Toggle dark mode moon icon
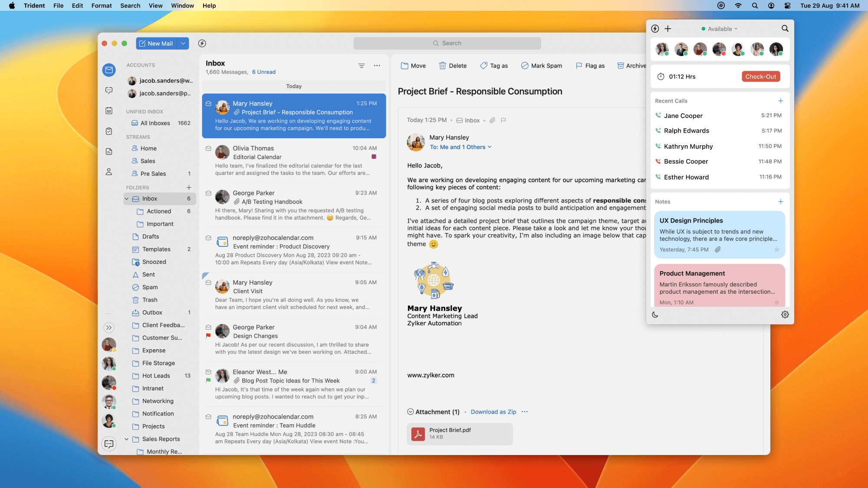 click(655, 314)
